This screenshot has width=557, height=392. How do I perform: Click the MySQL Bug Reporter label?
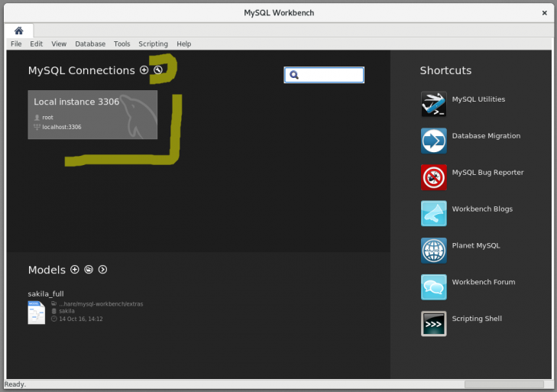[487, 173]
